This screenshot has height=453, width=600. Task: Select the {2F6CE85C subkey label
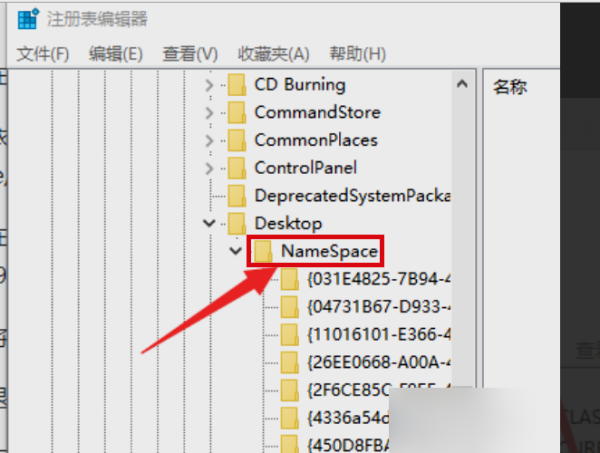coord(348,390)
